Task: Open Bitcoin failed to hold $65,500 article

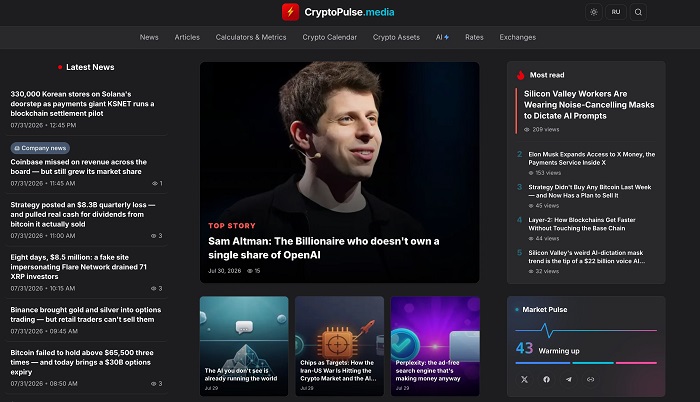Action: pyautogui.click(x=82, y=362)
